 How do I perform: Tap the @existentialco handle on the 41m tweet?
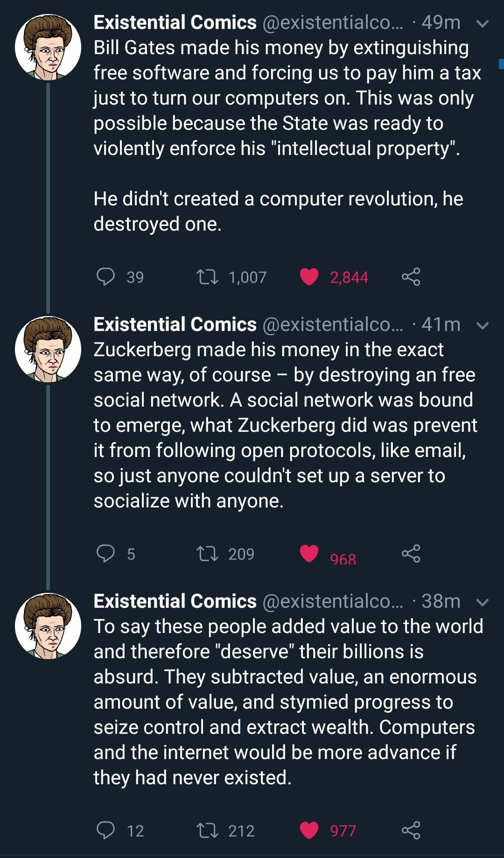(332, 324)
